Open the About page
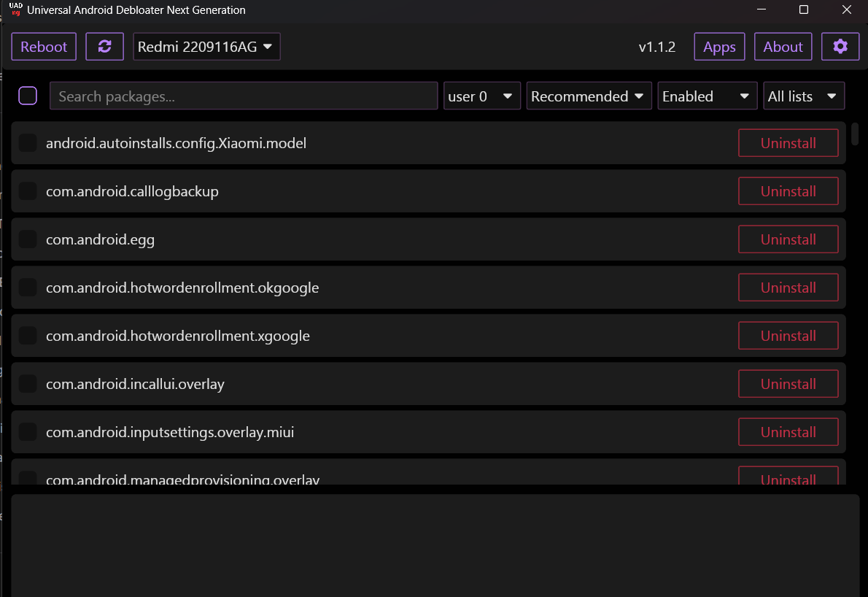Screen dimensions: 868x597 783,47
